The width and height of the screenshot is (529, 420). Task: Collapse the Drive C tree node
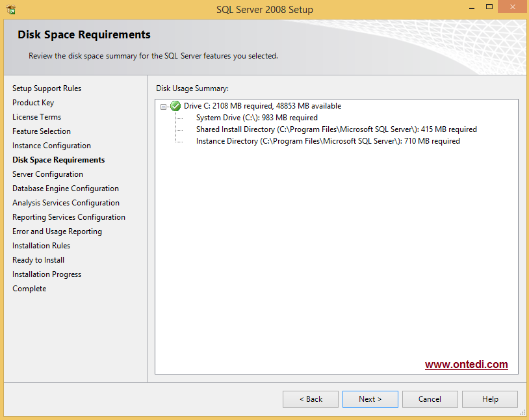coord(164,107)
